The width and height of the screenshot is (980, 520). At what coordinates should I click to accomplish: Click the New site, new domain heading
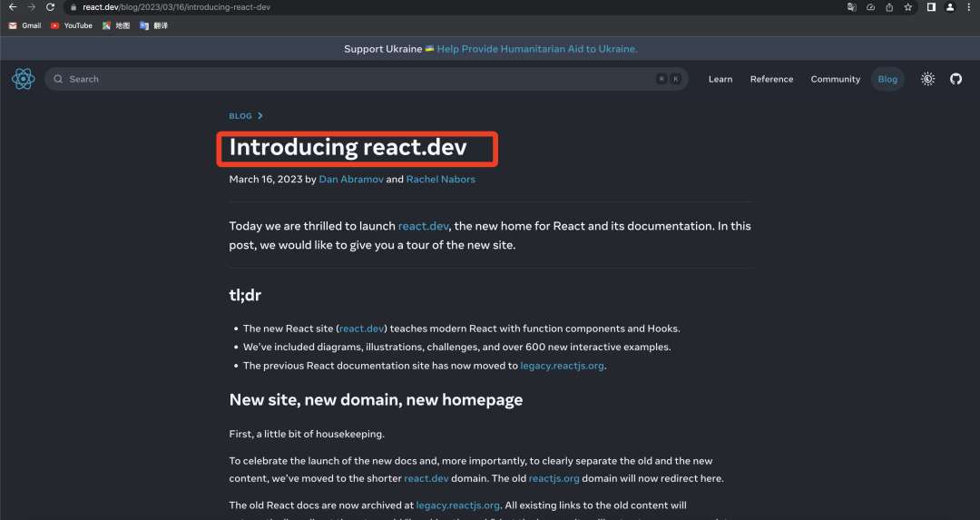[376, 400]
